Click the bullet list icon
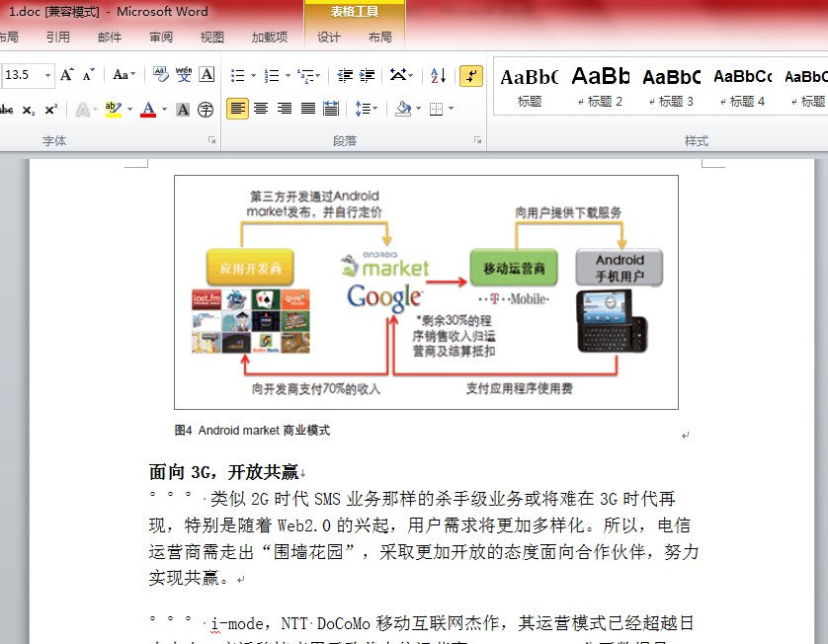The image size is (828, 644). click(237, 76)
